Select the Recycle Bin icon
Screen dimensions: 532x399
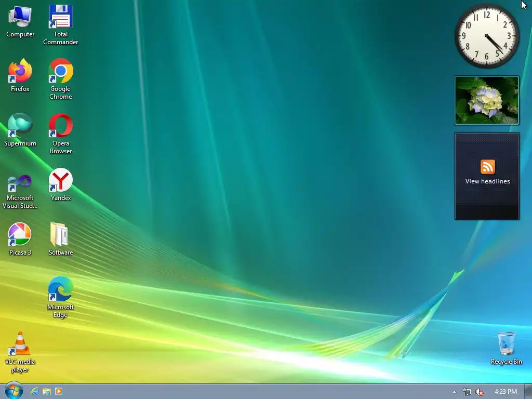[x=506, y=349]
